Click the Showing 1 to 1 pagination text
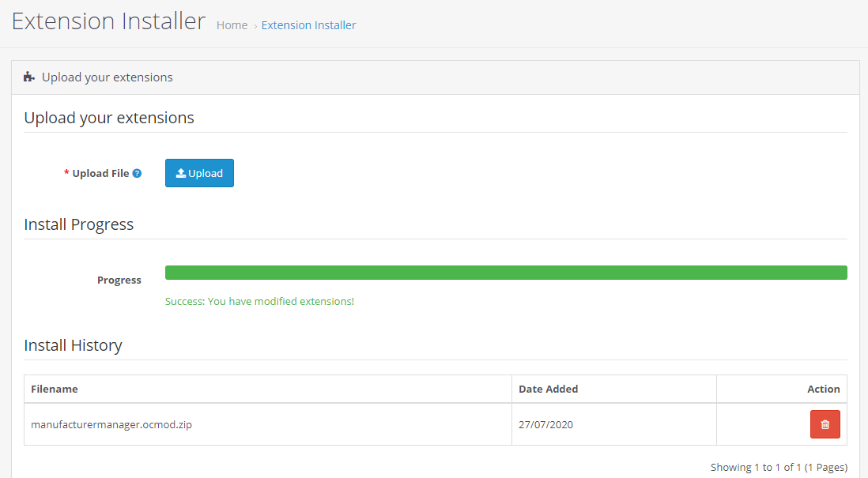This screenshot has height=478, width=868. (x=779, y=468)
